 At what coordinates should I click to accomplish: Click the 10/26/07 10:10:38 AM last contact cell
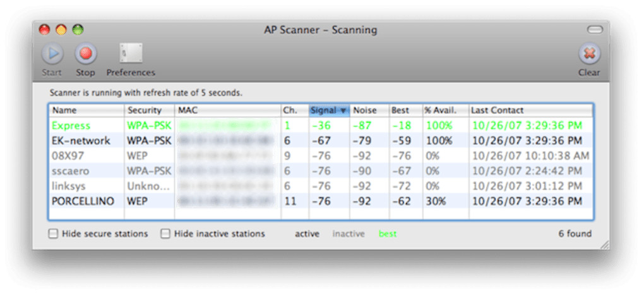[530, 156]
